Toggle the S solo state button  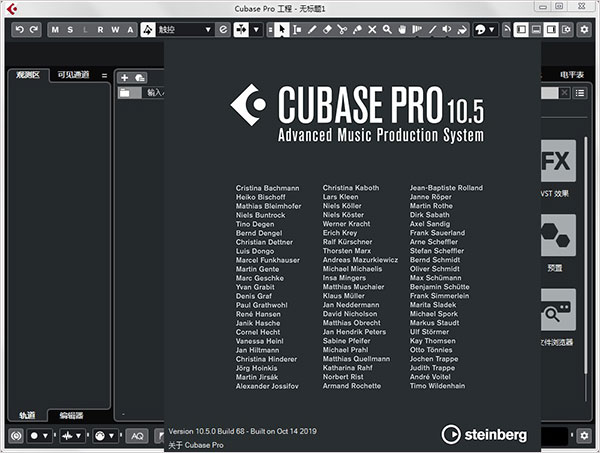[x=70, y=30]
